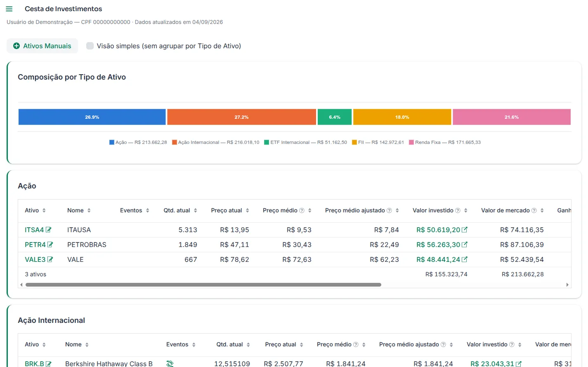The height and width of the screenshot is (367, 588).
Task: Click help icon on Ação table's Preço médio
Action: click(x=302, y=210)
